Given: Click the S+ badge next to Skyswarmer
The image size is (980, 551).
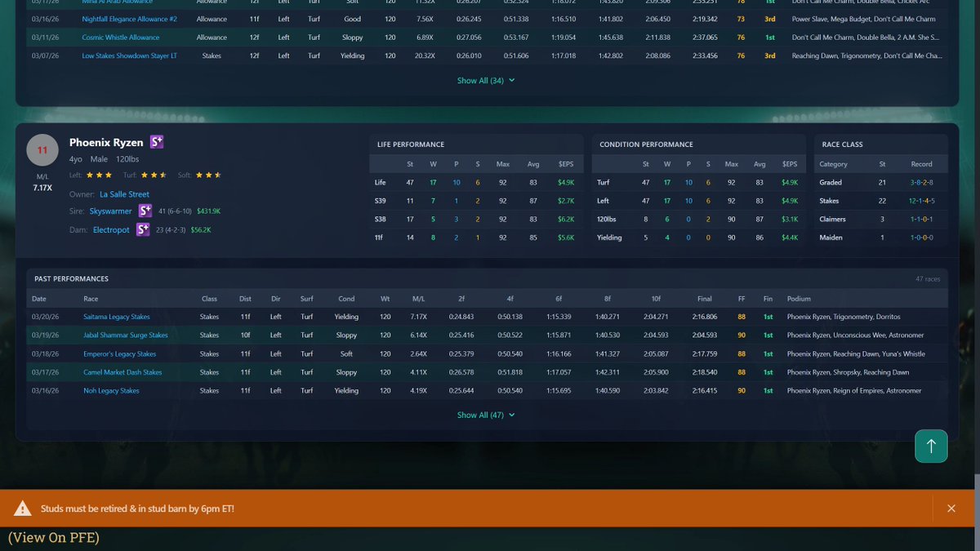Looking at the screenshot, I should pyautogui.click(x=145, y=211).
